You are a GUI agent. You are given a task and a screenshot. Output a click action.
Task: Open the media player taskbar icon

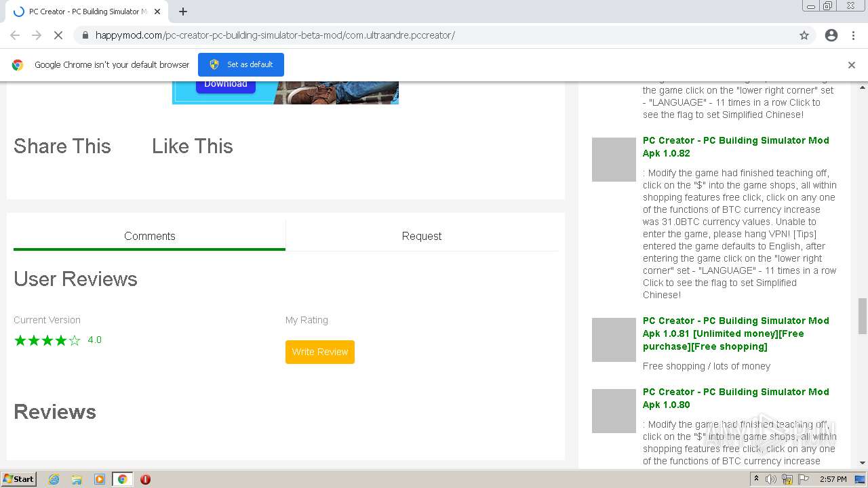[x=100, y=479]
